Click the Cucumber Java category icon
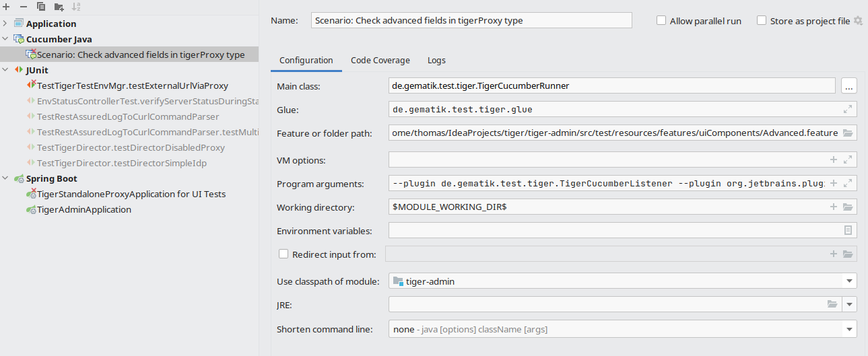This screenshot has width=868, height=356. point(19,39)
